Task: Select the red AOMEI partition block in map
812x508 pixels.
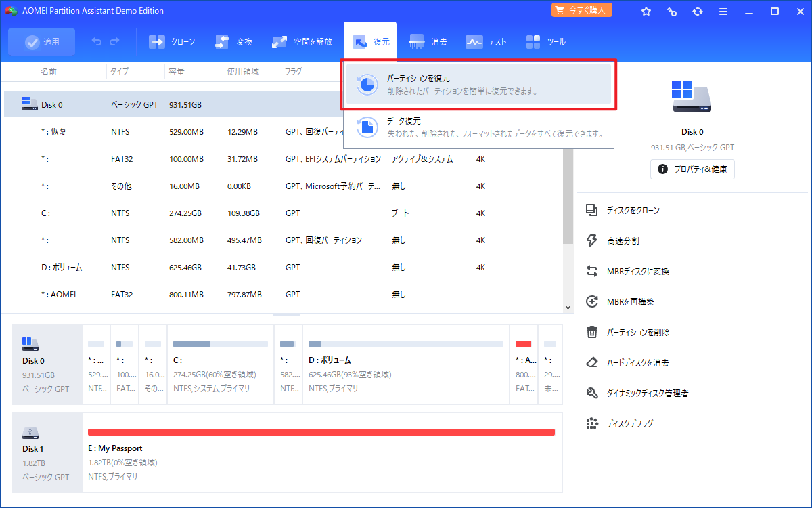Action: [x=524, y=364]
